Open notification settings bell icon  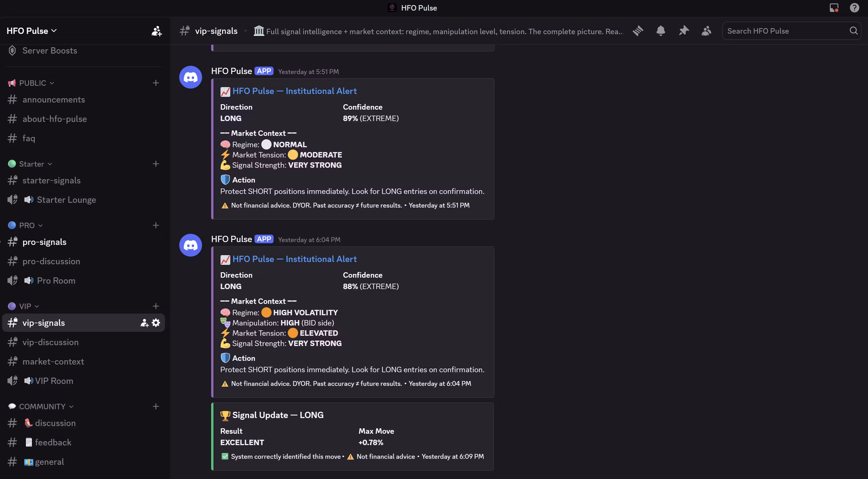pyautogui.click(x=661, y=31)
